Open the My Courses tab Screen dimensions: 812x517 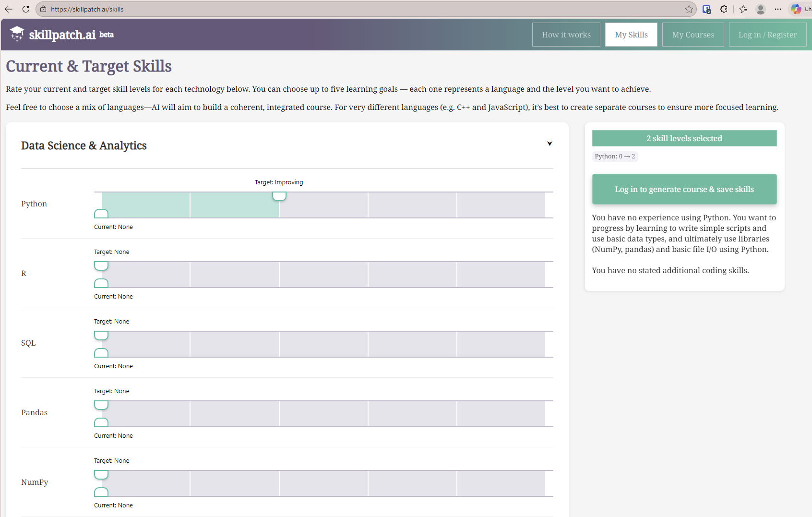tap(693, 35)
